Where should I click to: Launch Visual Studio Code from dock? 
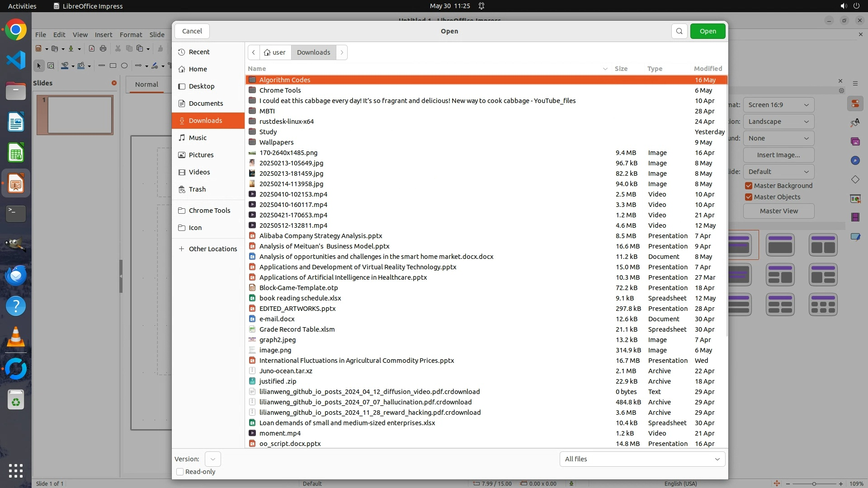16,60
